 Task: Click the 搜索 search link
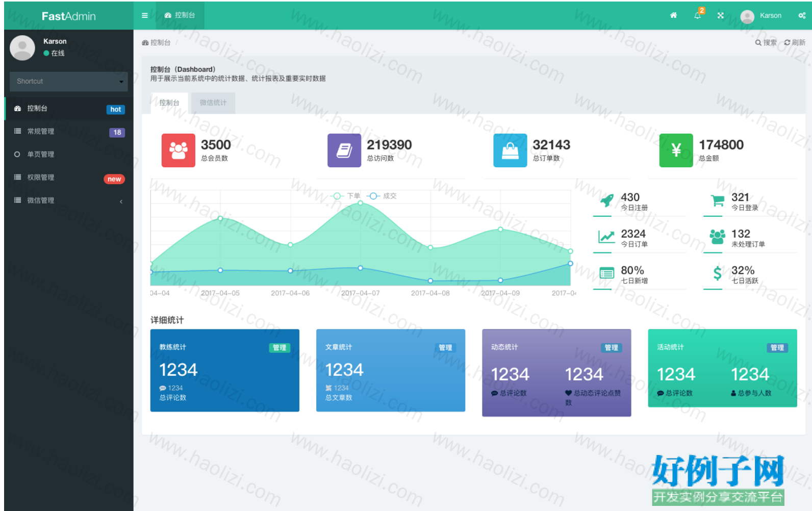(x=766, y=42)
